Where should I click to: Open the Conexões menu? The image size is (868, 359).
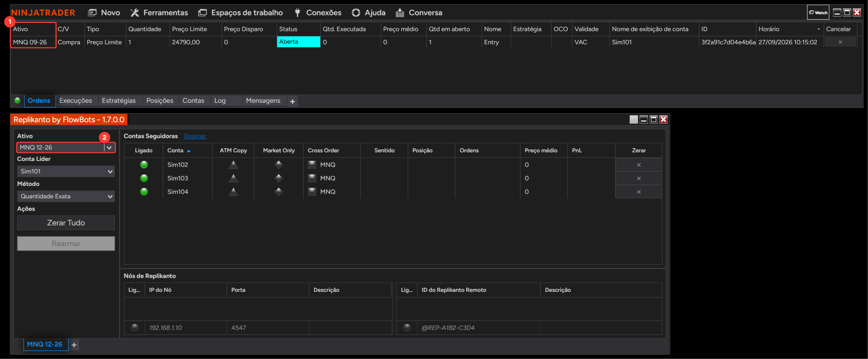318,13
